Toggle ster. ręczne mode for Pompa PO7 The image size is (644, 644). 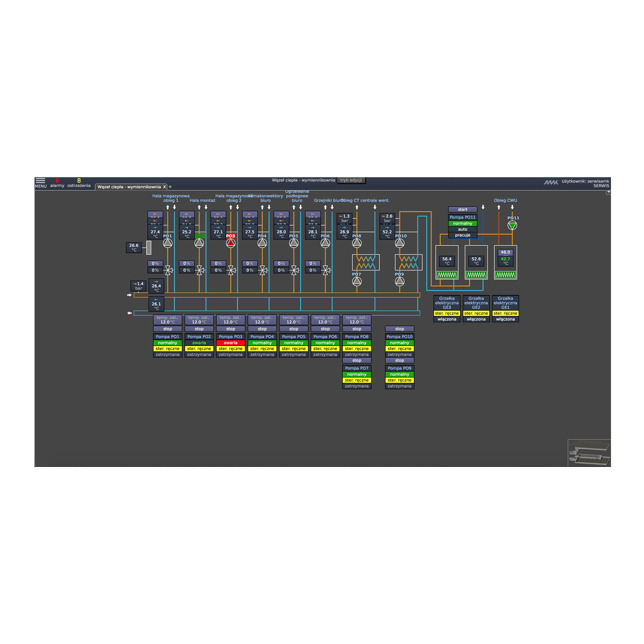click(x=357, y=380)
